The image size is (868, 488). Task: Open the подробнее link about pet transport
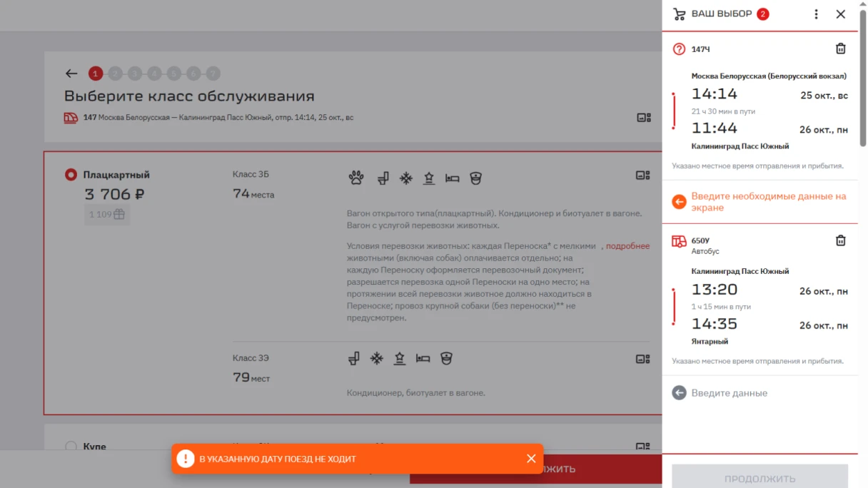(x=628, y=246)
